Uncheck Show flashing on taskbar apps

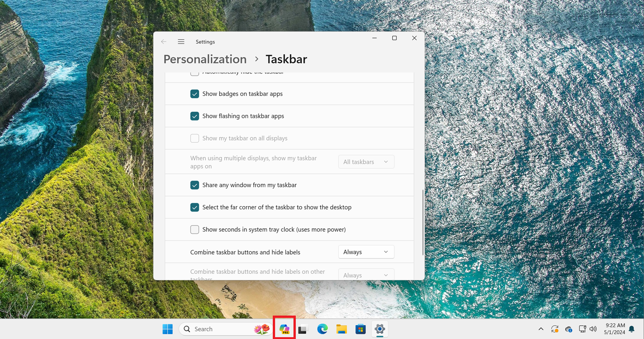click(x=195, y=116)
